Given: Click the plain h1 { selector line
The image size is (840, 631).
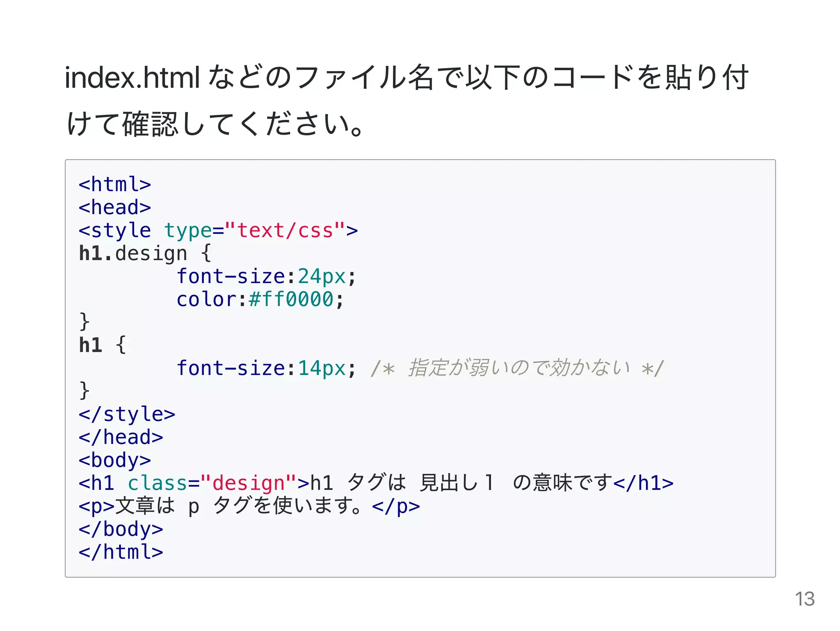Looking at the screenshot, I should point(103,345).
